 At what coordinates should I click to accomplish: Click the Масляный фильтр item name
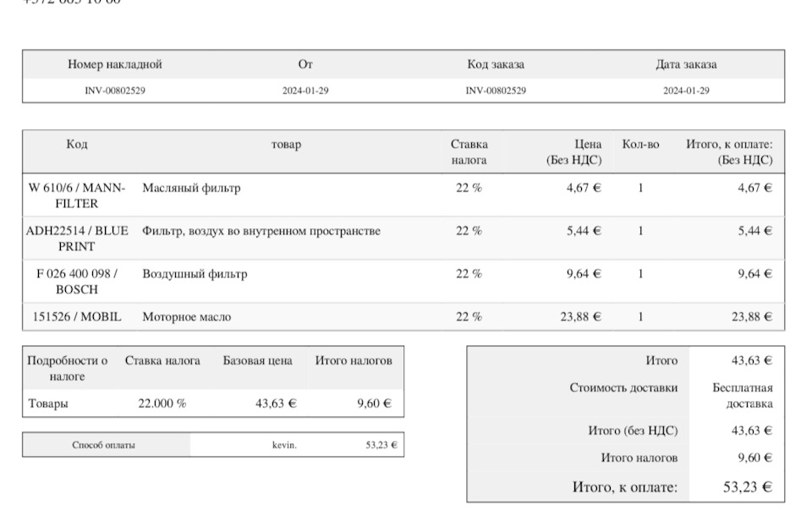point(191,188)
